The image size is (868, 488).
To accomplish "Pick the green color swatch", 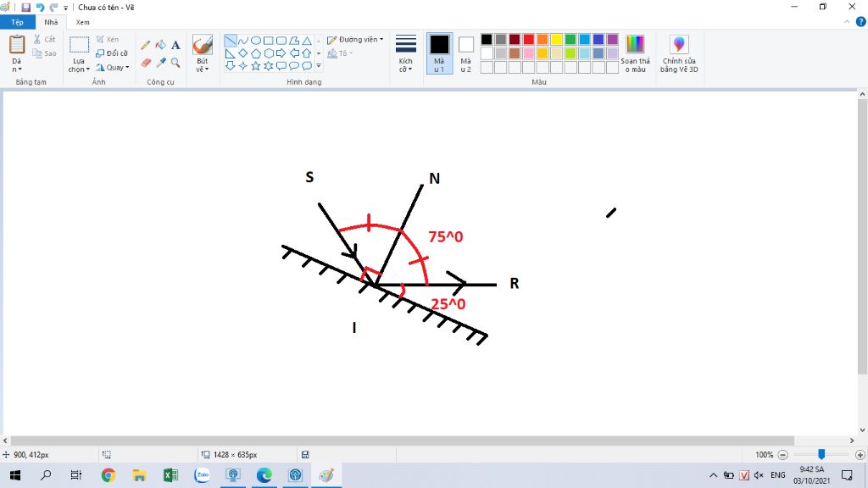I will point(570,39).
